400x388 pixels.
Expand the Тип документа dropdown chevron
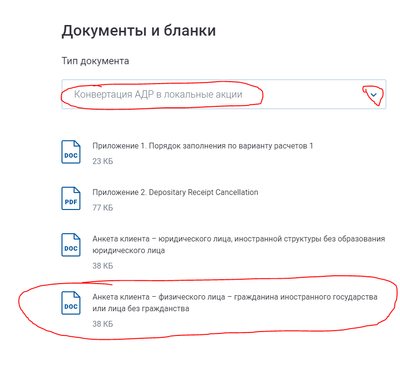(374, 95)
